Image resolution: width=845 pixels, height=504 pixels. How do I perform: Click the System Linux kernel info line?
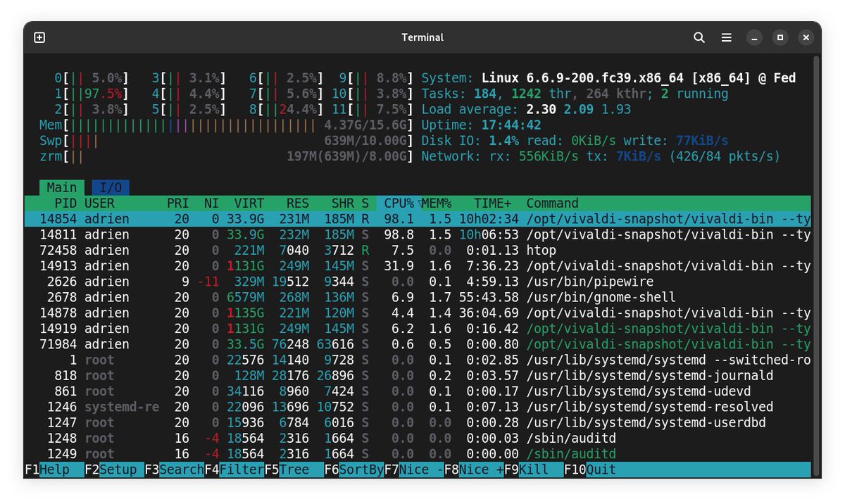point(608,78)
